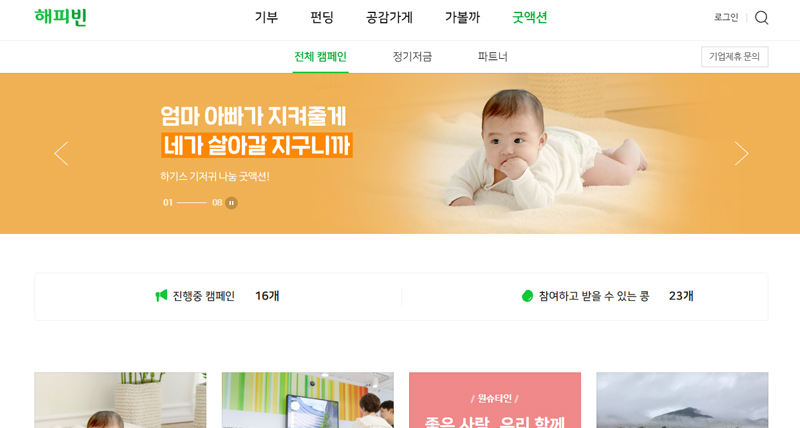This screenshot has width=800, height=428.
Task: Open the 가볼까 menu
Action: pyautogui.click(x=462, y=18)
